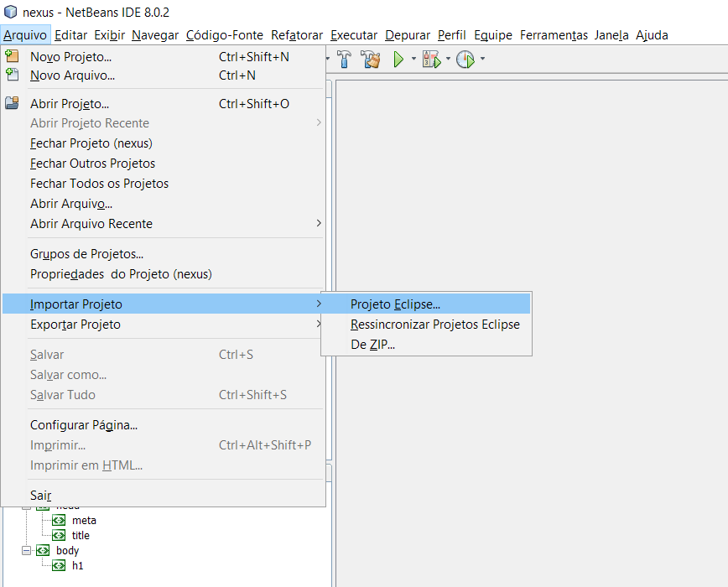
Task: Open the Perfil menu
Action: pos(452,35)
